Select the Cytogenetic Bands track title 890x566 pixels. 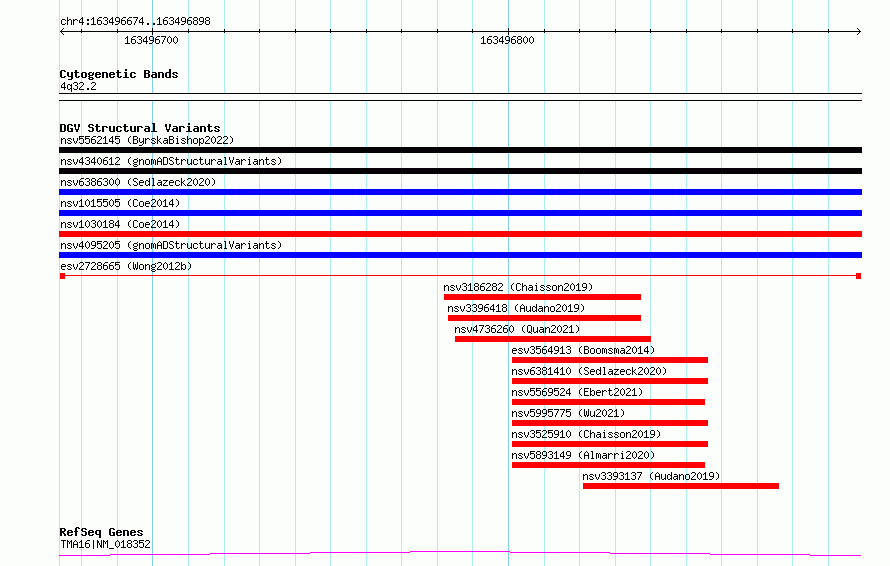click(119, 74)
